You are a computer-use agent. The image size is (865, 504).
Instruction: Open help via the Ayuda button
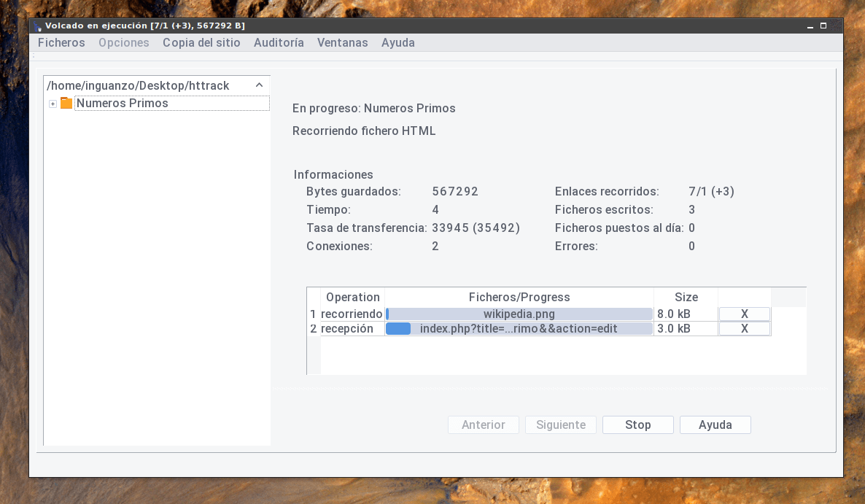tap(715, 424)
